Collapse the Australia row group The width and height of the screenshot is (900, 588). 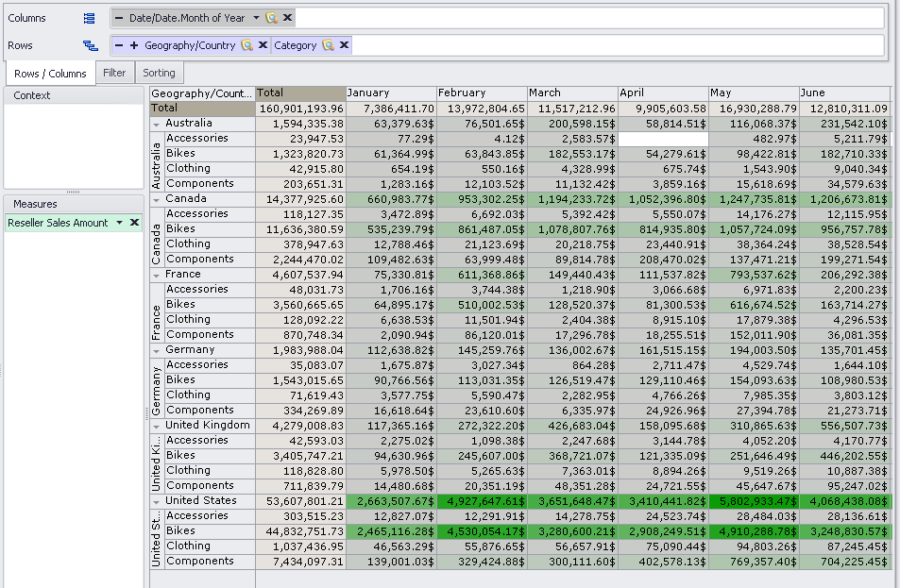click(157, 124)
